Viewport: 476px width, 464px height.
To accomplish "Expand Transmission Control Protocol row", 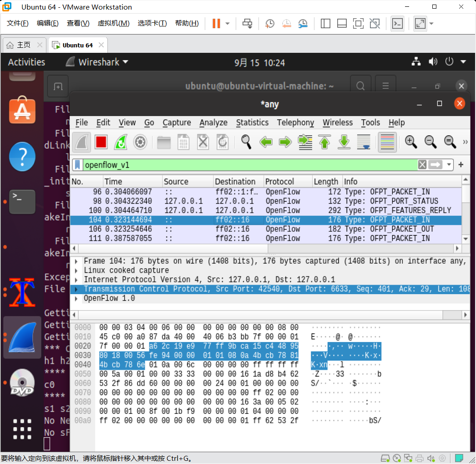I will pyautogui.click(x=76, y=289).
